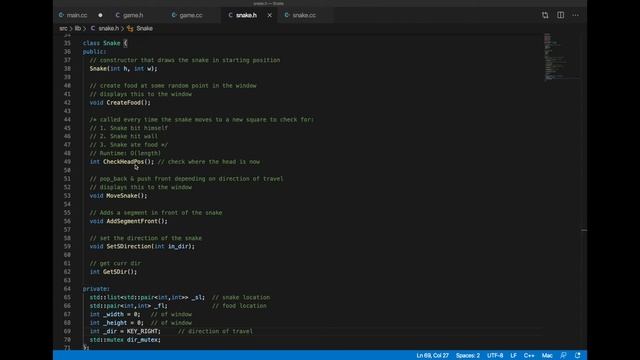This screenshot has width=640, height=360.
Task: Close the snake.h tab
Action: coord(269,15)
